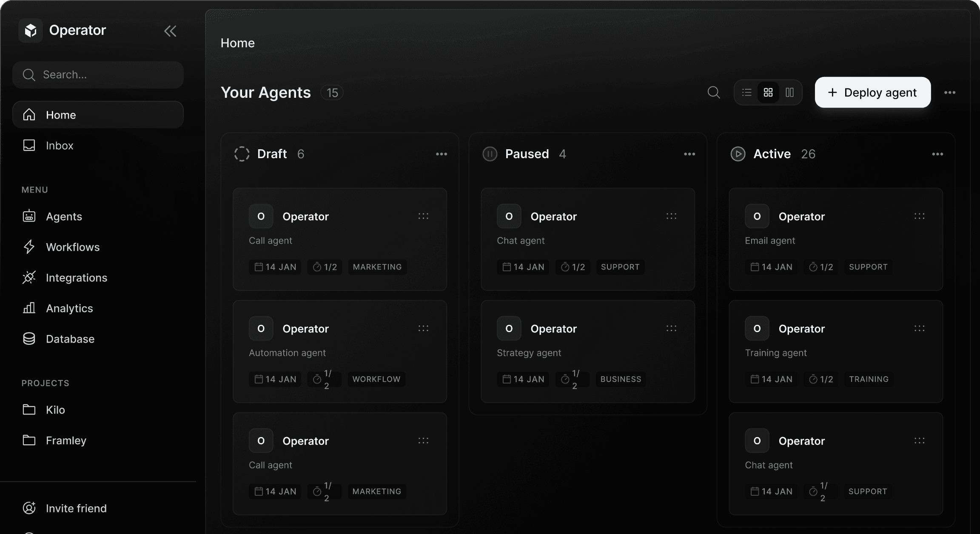Click the 1/2 progress indicator on Call agent
Image resolution: width=980 pixels, height=534 pixels.
point(325,267)
